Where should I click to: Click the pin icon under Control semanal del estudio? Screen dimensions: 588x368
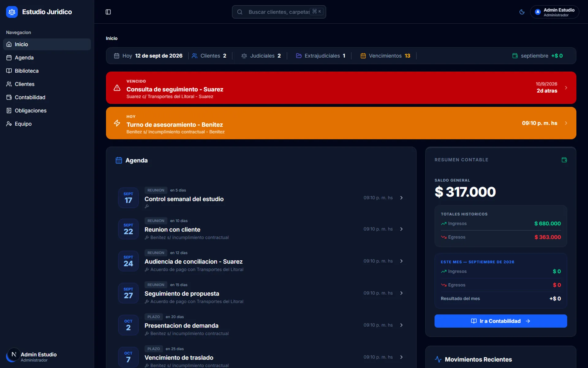(x=147, y=206)
